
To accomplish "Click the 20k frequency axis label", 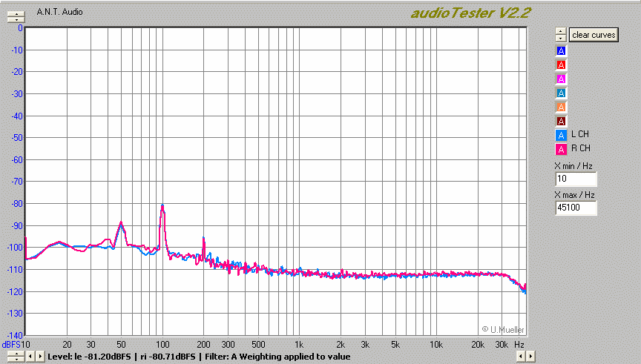I will 478,345.
